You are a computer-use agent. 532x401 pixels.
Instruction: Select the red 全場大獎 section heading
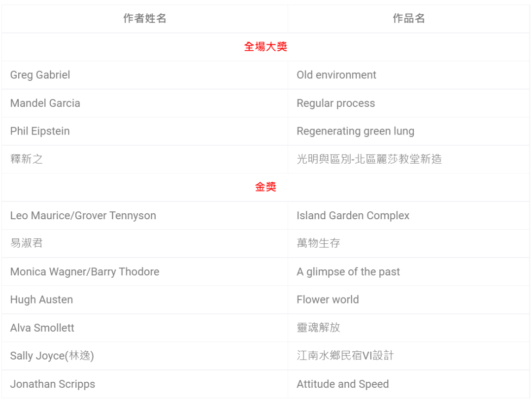point(266,46)
